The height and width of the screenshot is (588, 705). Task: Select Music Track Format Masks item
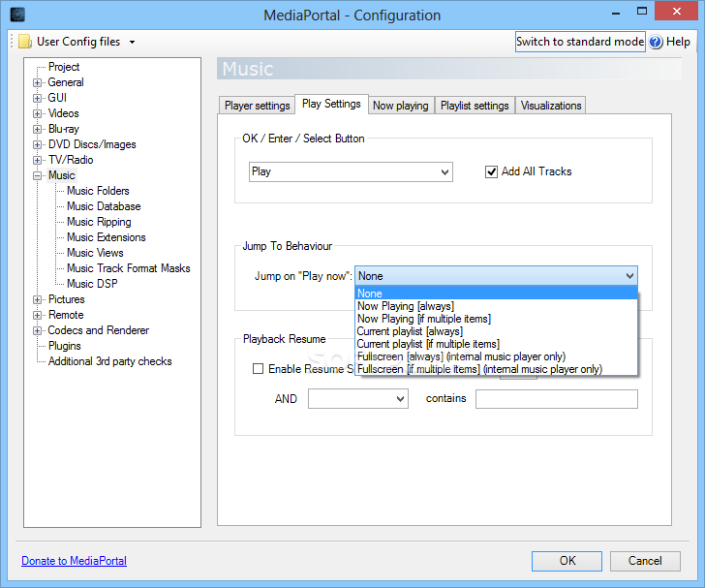129,268
